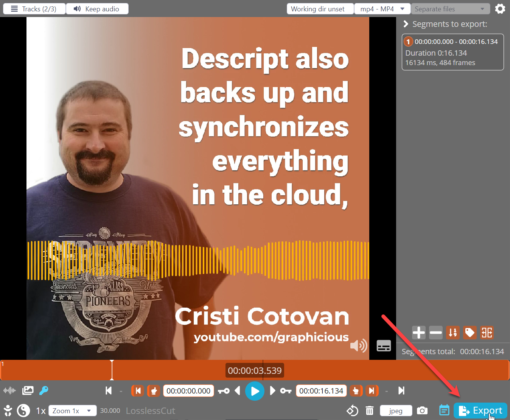Toggle simple mode with the baby icon
The image size is (510, 420).
click(8, 411)
